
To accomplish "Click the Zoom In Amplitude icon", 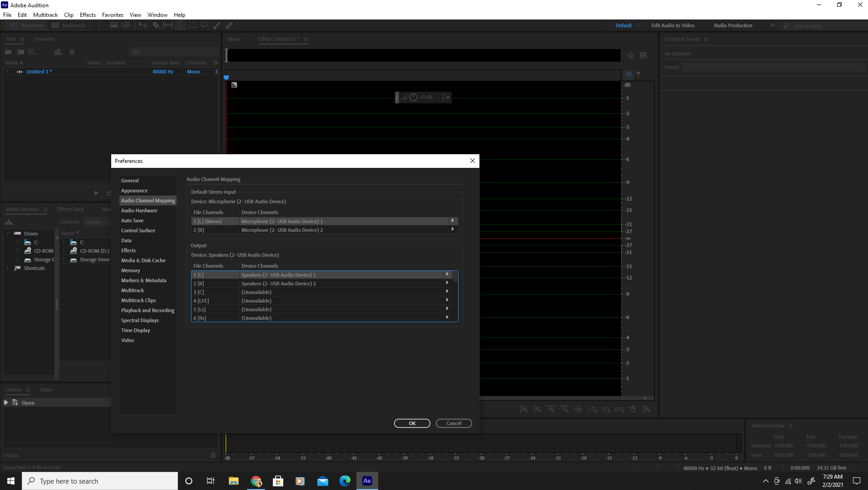I will pyautogui.click(x=524, y=409).
